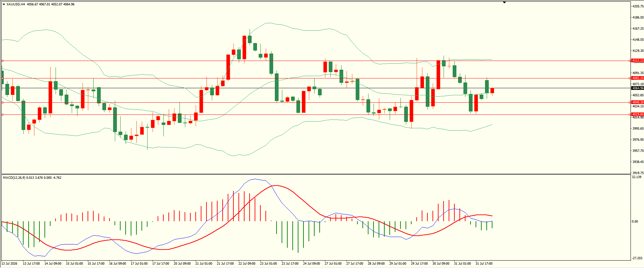Click the 4129.30 price axis value
644x268 pixels.
click(x=638, y=51)
